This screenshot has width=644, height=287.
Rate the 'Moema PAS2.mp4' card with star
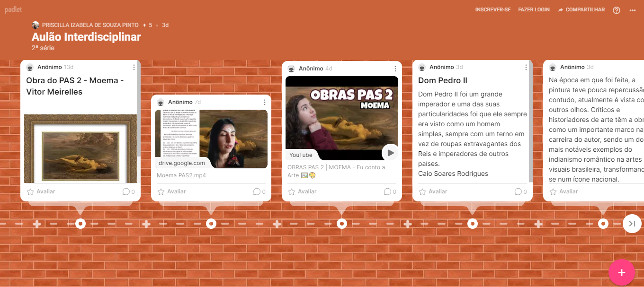(171, 191)
